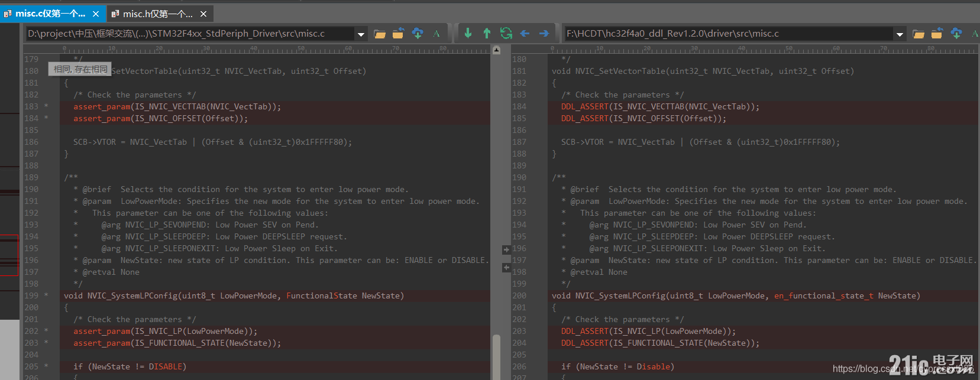Click right pane @retval None line 198
Viewport: 980px width, 380px height.
tap(594, 272)
